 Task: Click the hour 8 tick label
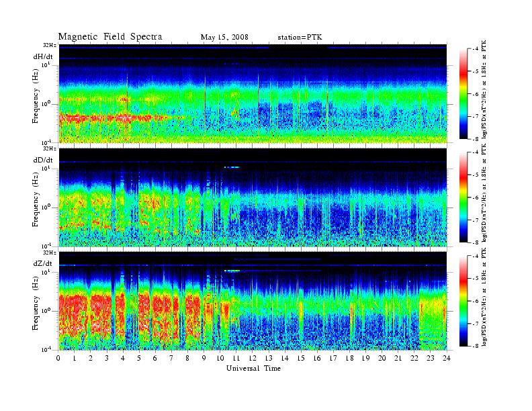click(x=187, y=358)
